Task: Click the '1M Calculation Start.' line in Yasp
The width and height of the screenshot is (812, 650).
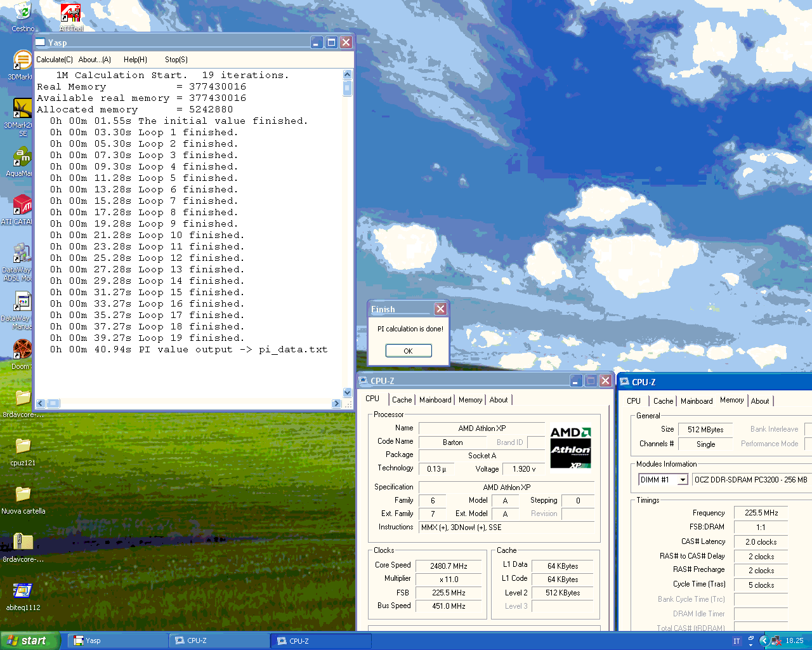Action: (x=172, y=76)
